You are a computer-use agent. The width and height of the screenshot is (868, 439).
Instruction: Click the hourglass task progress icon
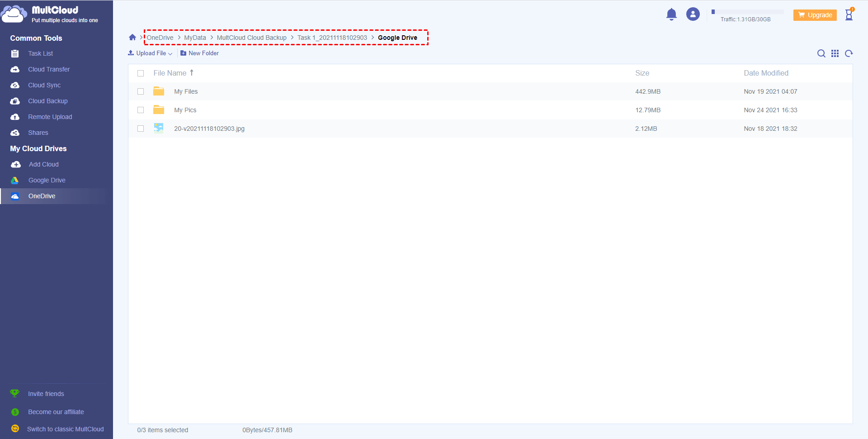click(x=849, y=14)
